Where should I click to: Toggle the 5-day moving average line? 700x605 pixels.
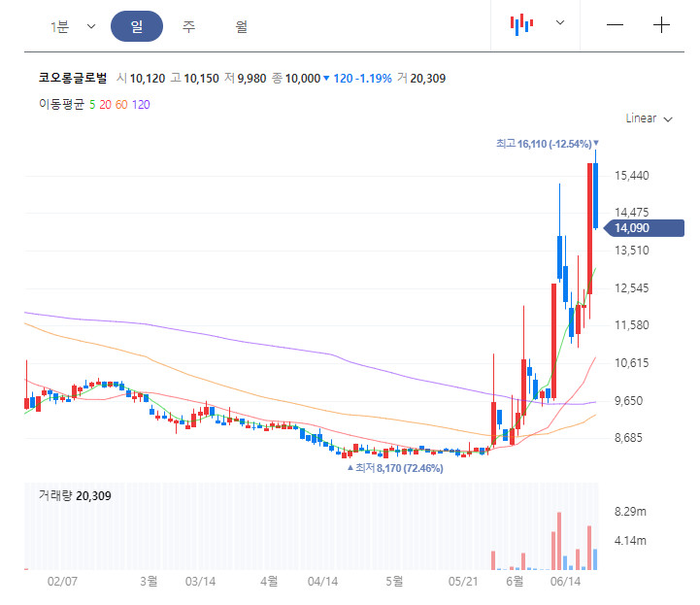92,105
